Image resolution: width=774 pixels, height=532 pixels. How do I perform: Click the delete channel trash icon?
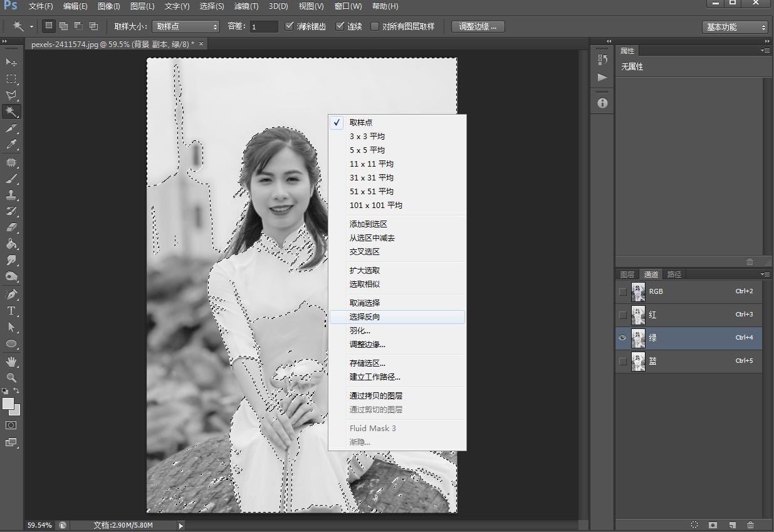click(x=750, y=524)
